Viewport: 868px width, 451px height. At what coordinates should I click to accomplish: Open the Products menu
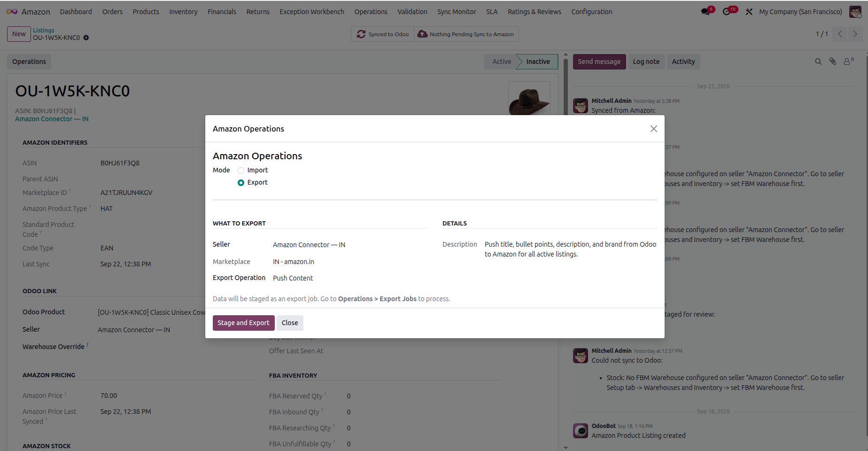coord(146,12)
